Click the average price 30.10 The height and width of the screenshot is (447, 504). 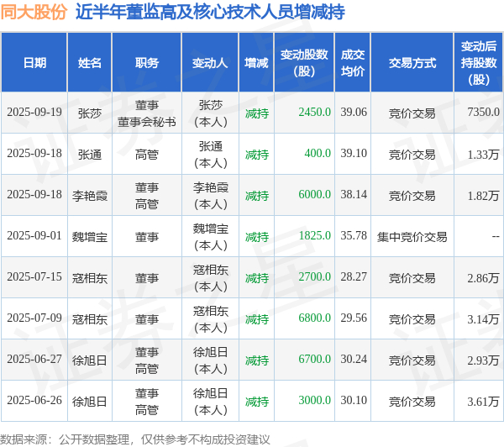[354, 401]
